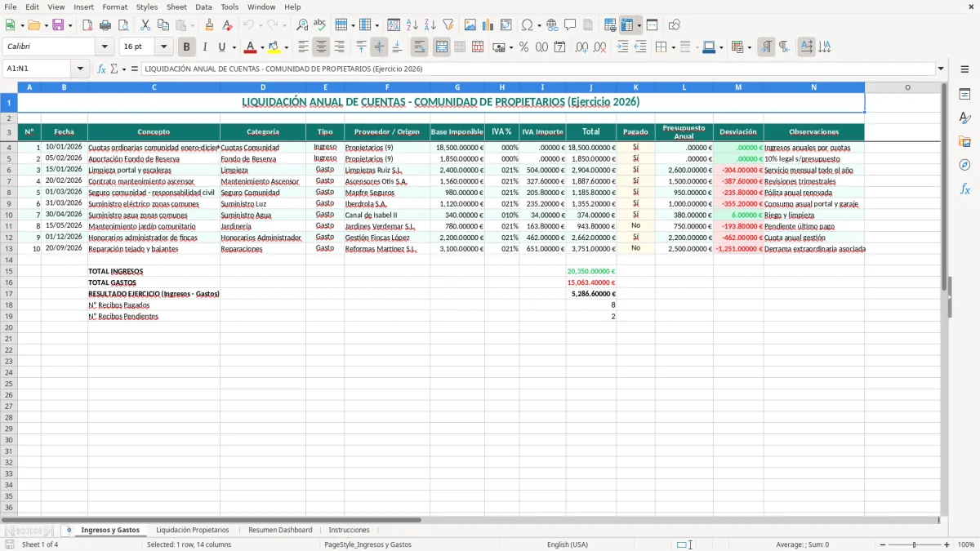Increase Indent icon
Viewport: 980px width, 551px height.
[622, 47]
